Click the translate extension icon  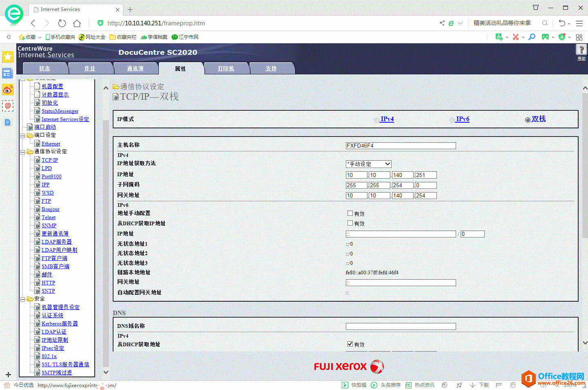pos(499,37)
